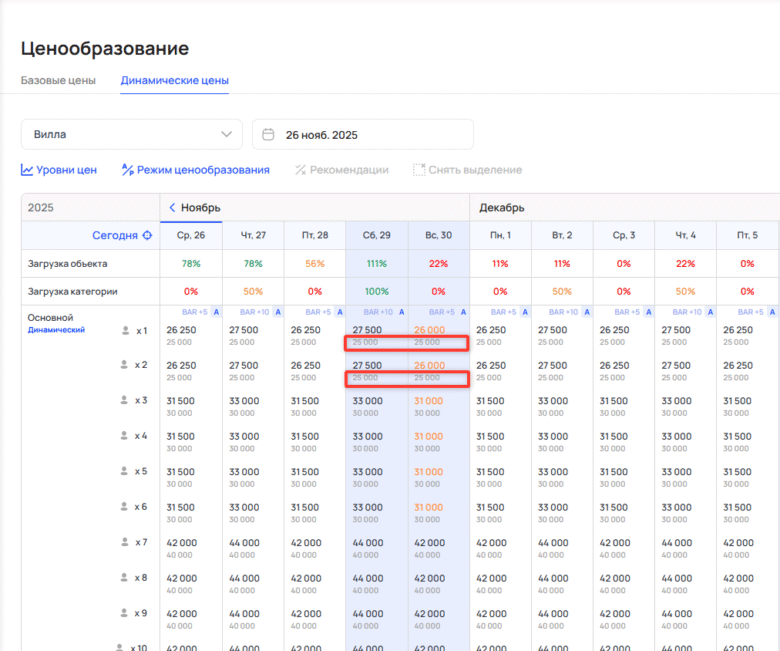The height and width of the screenshot is (651, 780).
Task: Click the A badge under Ср, 26
Action: (x=215, y=312)
